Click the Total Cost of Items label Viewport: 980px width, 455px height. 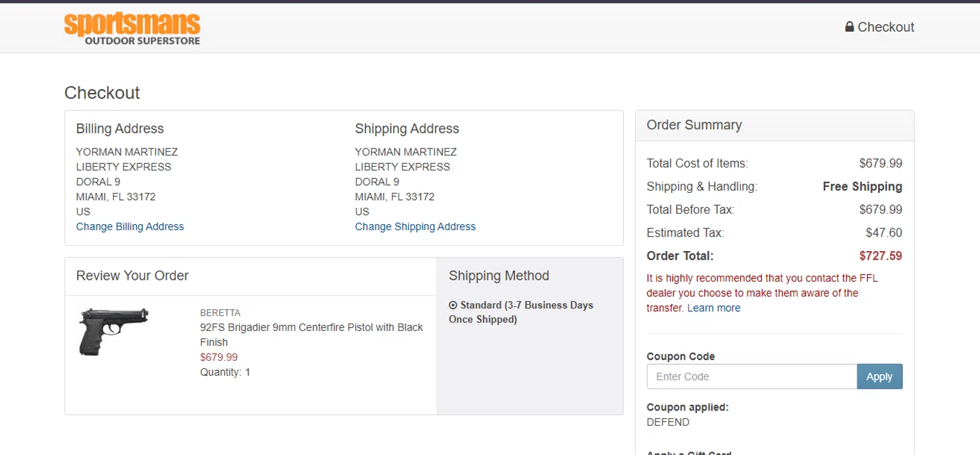click(x=697, y=163)
